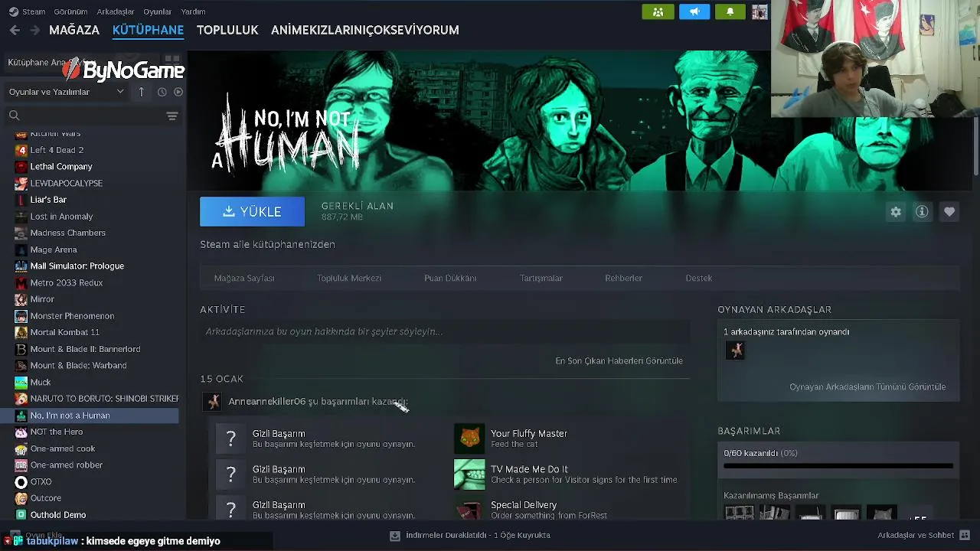Screen dimensions: 980x551
Task: Open ANİMEKIZLARINIÇOKSEVİYORUM profile tab
Action: pyautogui.click(x=365, y=30)
